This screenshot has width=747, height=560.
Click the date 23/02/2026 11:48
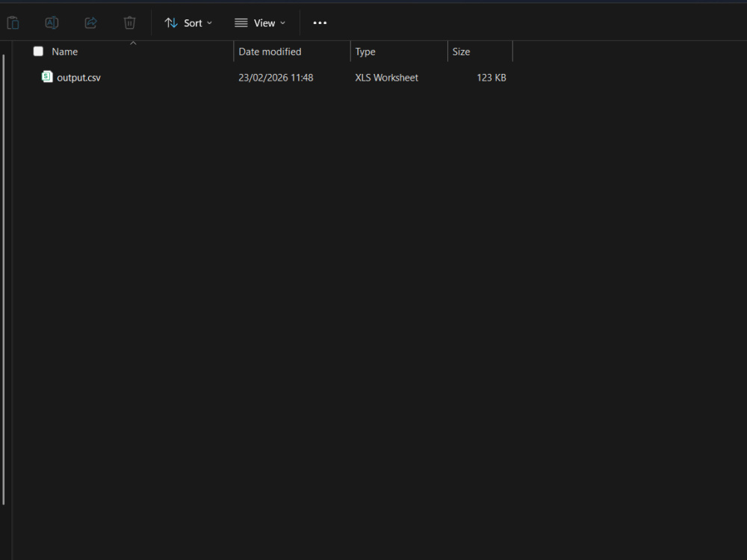[x=276, y=78]
